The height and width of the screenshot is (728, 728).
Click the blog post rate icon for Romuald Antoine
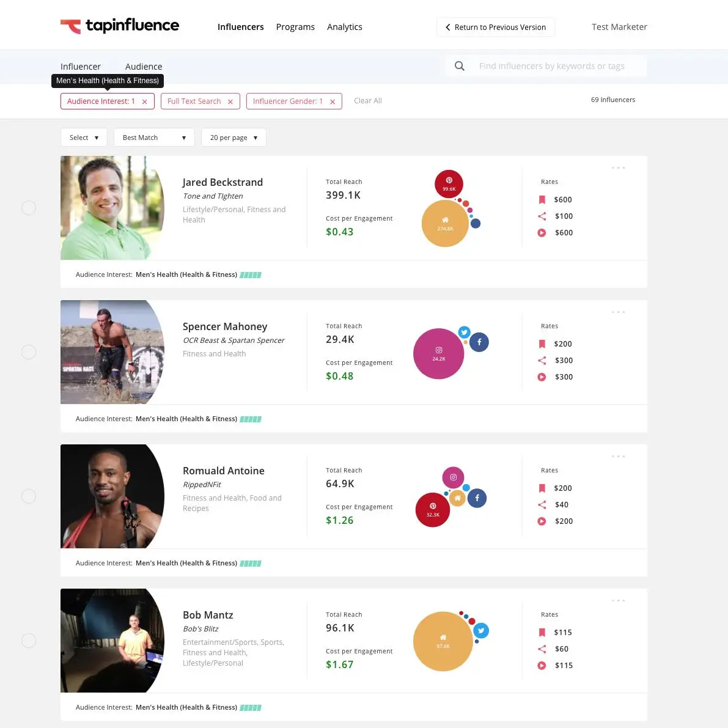pyautogui.click(x=542, y=488)
